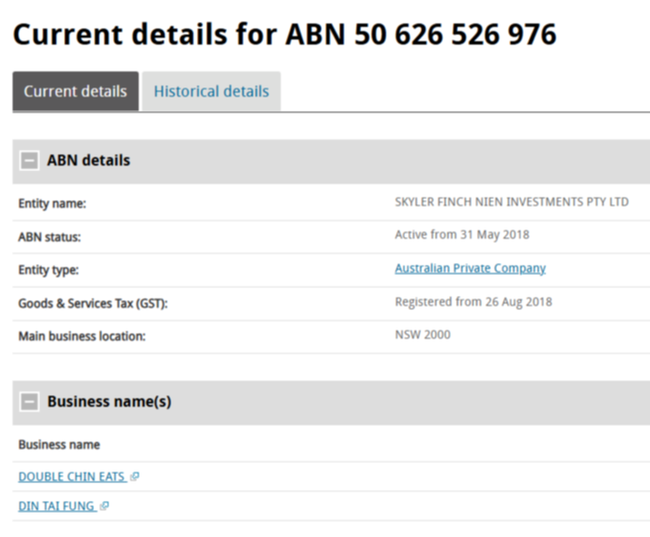650x537 pixels.
Task: Click the Goods & Services Tax (GST): label
Action: click(93, 304)
